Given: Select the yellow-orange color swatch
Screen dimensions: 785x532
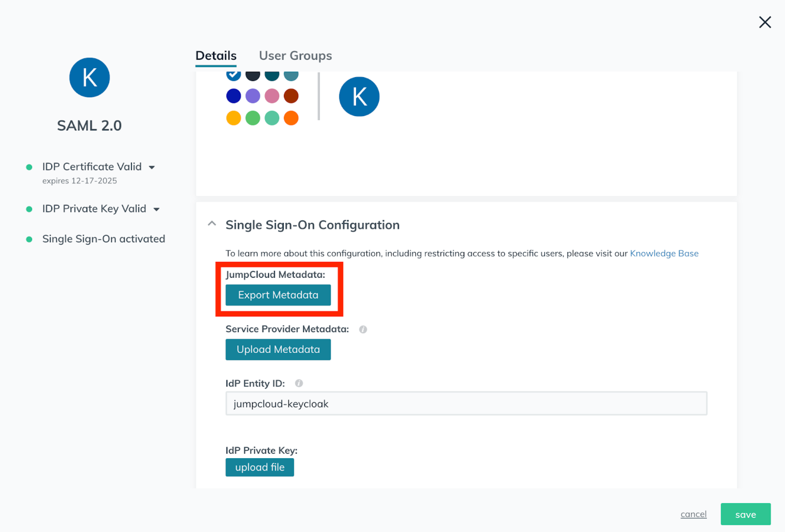Looking at the screenshot, I should pos(233,118).
